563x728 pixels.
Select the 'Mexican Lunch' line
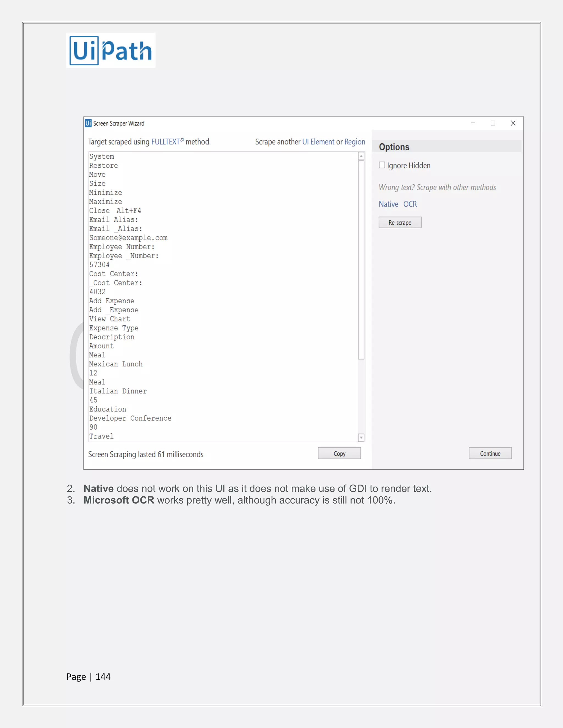pos(116,364)
